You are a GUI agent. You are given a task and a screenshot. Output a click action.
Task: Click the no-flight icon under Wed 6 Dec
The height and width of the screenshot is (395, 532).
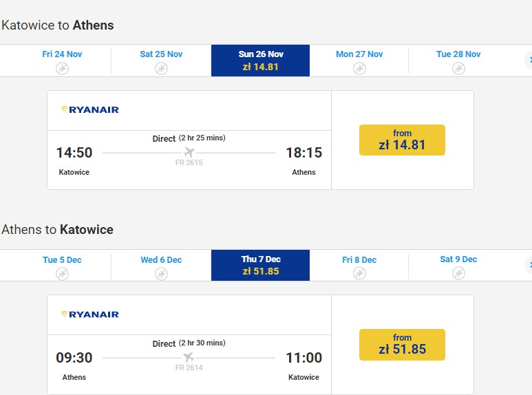[x=161, y=274]
